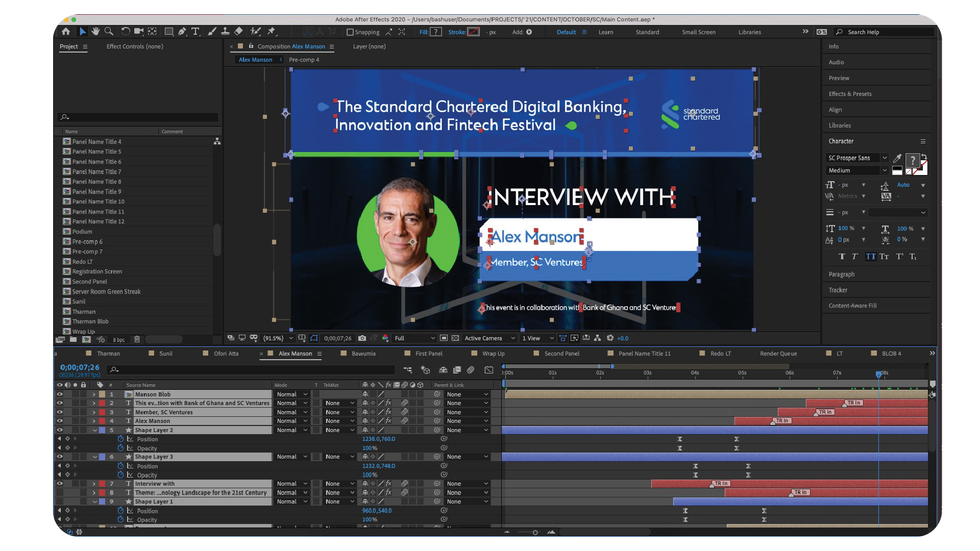The height and width of the screenshot is (551, 980).
Task: Open the Render Queue tab
Action: (x=778, y=354)
